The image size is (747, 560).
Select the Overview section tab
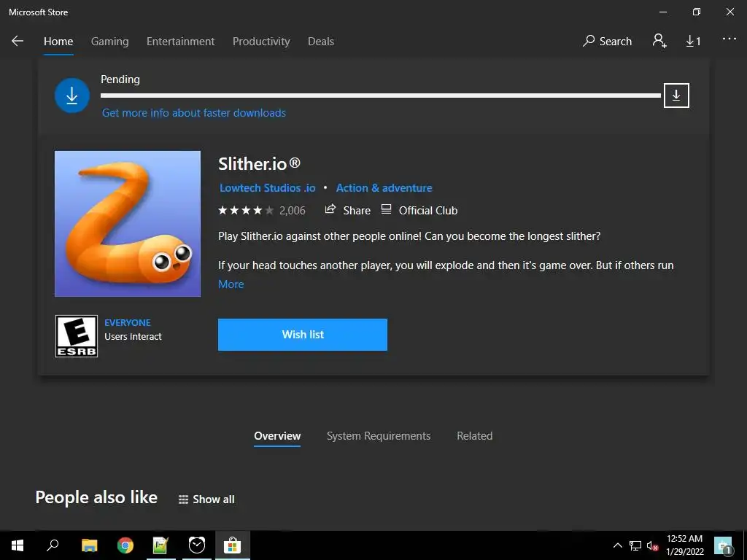[277, 436]
